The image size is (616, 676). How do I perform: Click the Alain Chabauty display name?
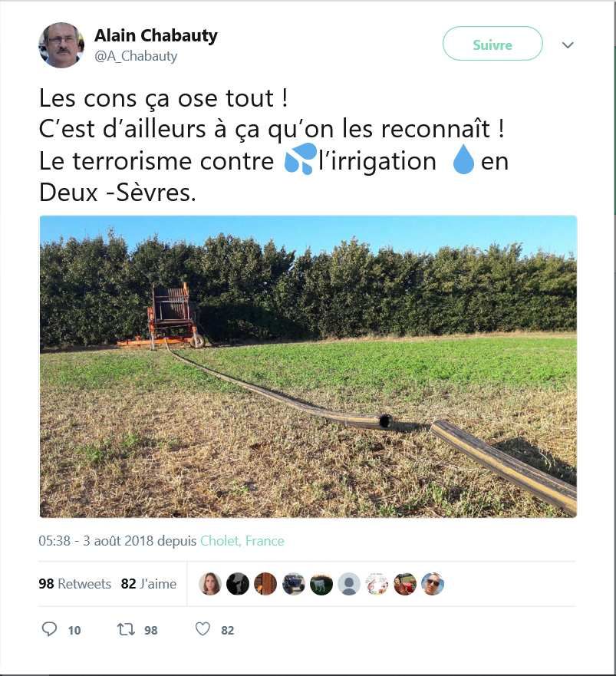click(156, 35)
